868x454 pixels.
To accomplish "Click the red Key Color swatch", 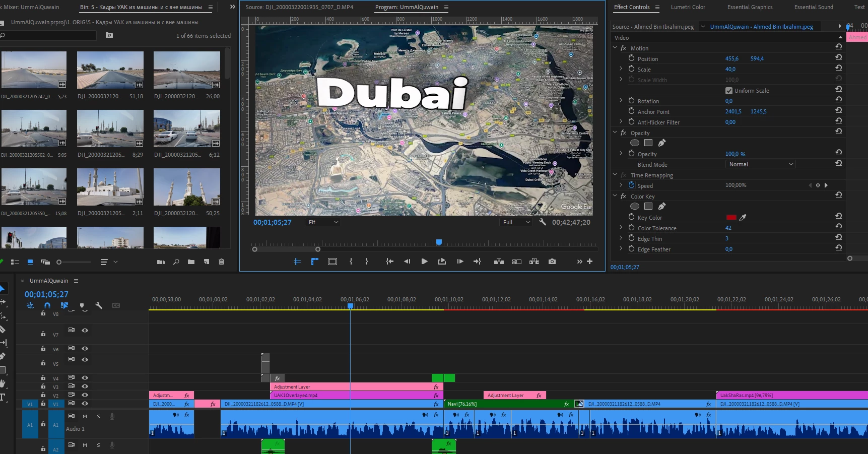I will click(x=731, y=218).
